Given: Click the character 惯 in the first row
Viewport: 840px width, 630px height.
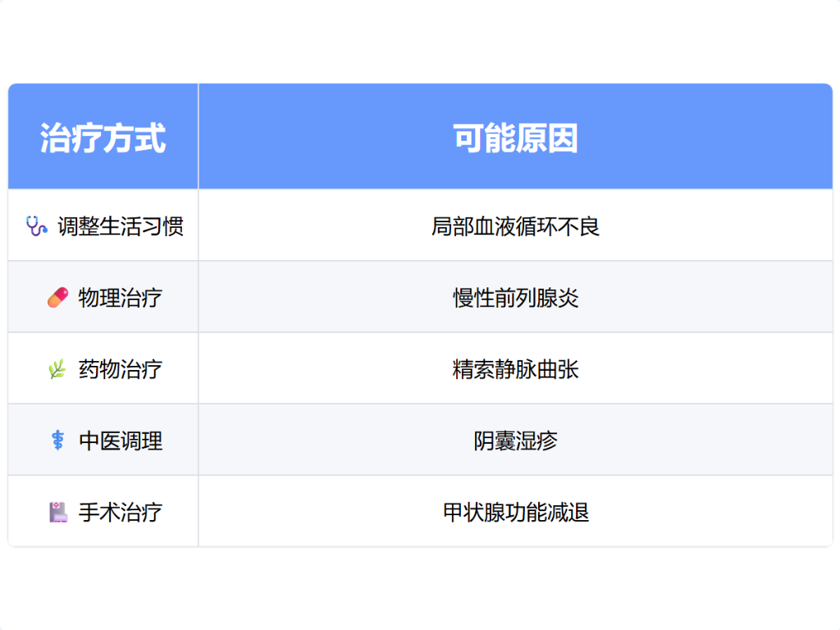Looking at the screenshot, I should pyautogui.click(x=174, y=226).
